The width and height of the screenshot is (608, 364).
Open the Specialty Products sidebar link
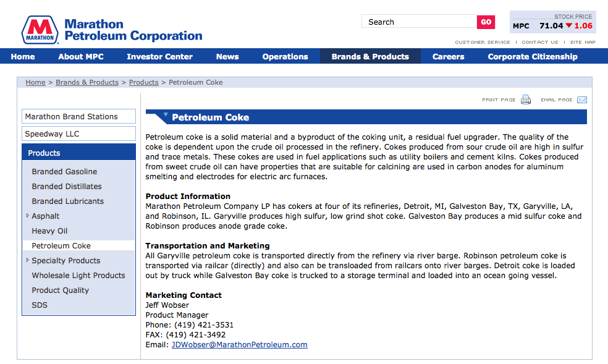(66, 261)
